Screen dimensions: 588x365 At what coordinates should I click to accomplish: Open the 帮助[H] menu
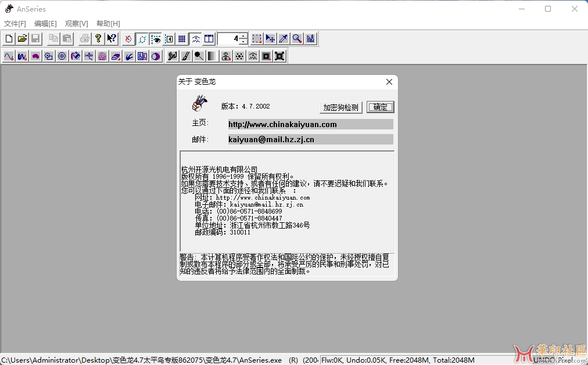[x=109, y=24]
